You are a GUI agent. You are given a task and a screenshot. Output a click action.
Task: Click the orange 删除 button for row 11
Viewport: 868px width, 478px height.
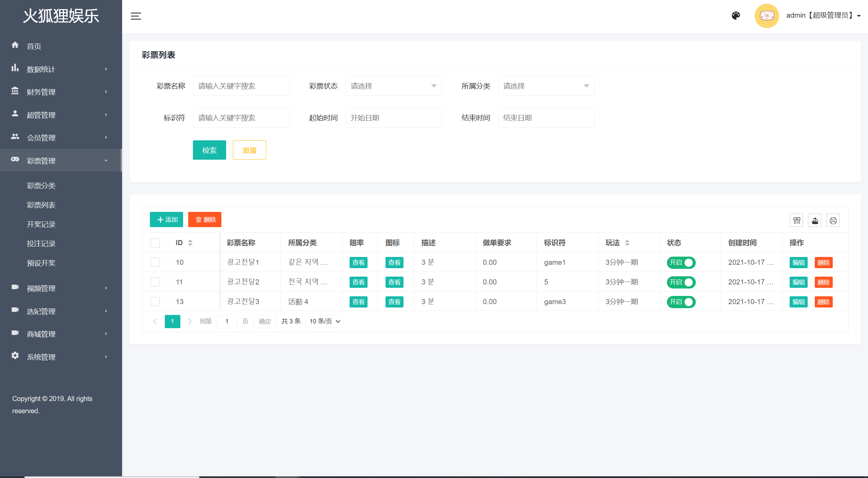point(823,282)
